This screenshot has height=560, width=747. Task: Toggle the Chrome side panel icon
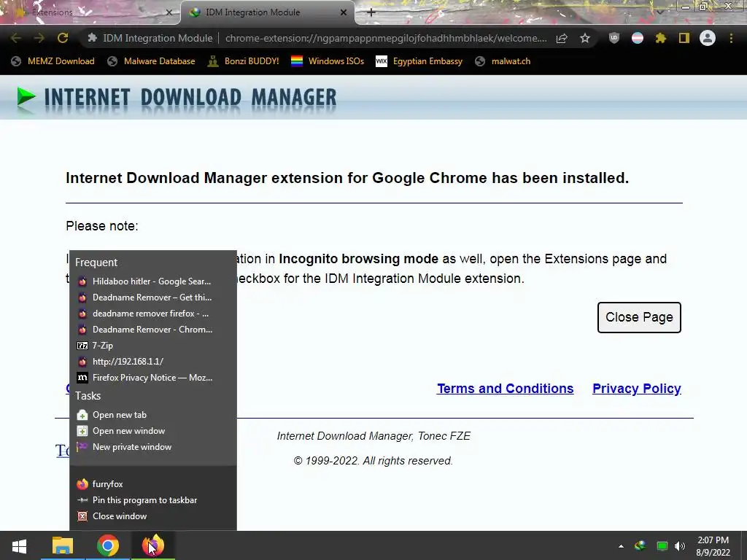pos(684,38)
